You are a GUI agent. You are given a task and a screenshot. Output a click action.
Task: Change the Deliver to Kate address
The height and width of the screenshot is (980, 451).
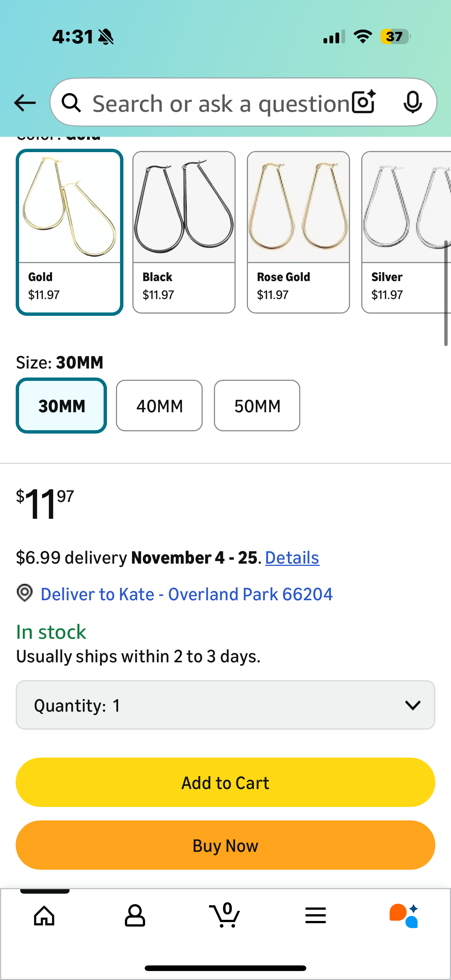187,594
